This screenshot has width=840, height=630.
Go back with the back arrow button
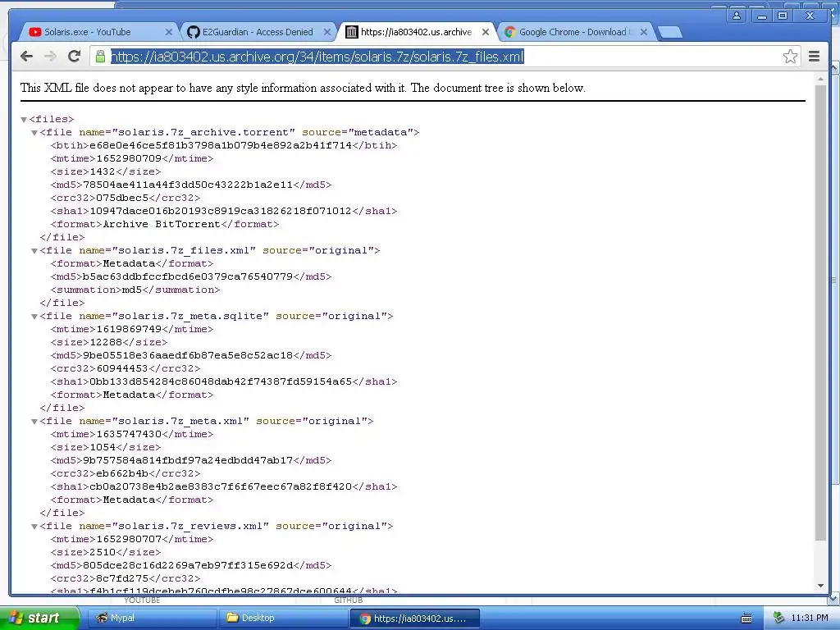[26, 57]
